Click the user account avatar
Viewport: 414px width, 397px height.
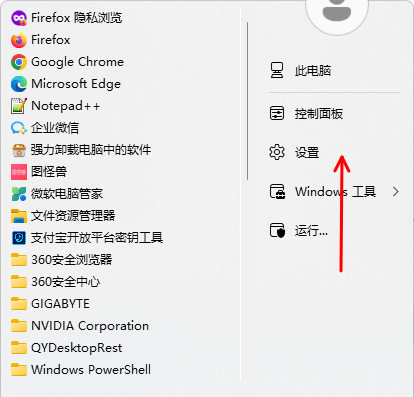click(x=337, y=12)
